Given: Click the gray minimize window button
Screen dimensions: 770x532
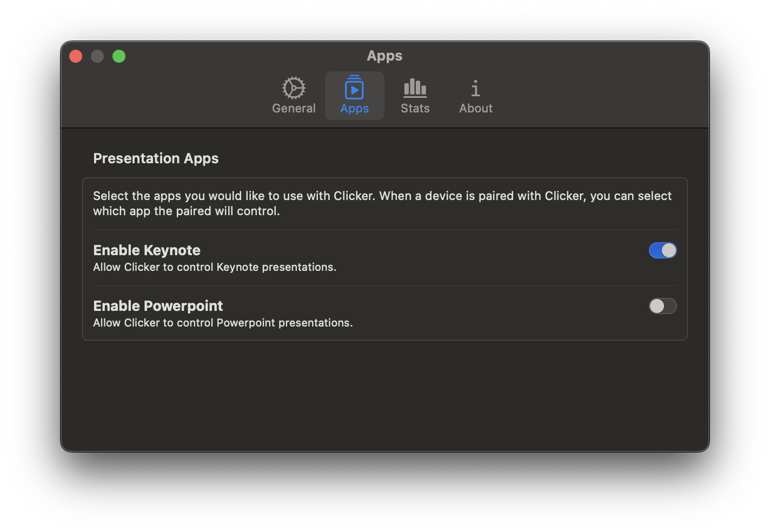Looking at the screenshot, I should [x=97, y=56].
